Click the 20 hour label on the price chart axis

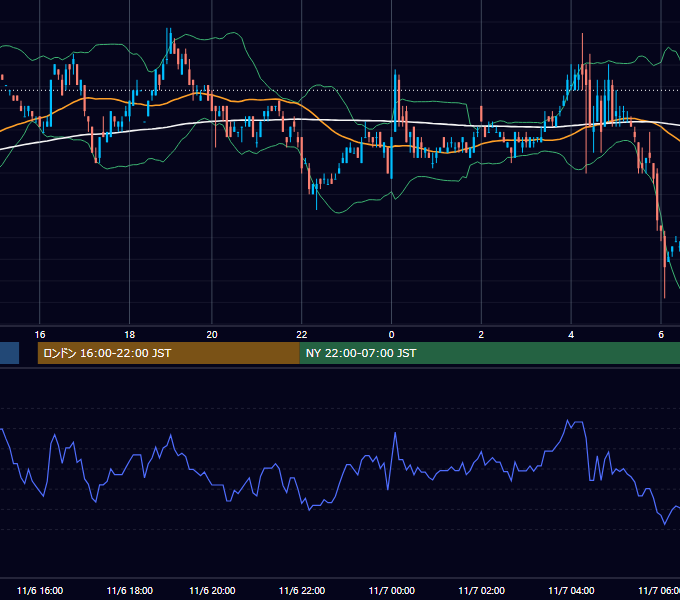212,335
